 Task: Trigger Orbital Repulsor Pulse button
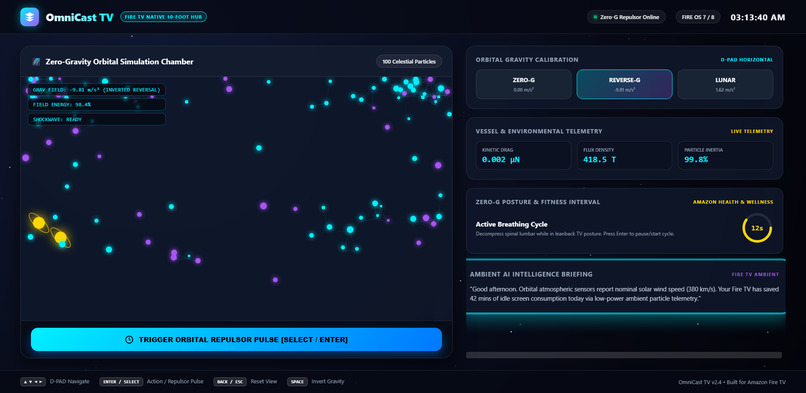coord(236,340)
